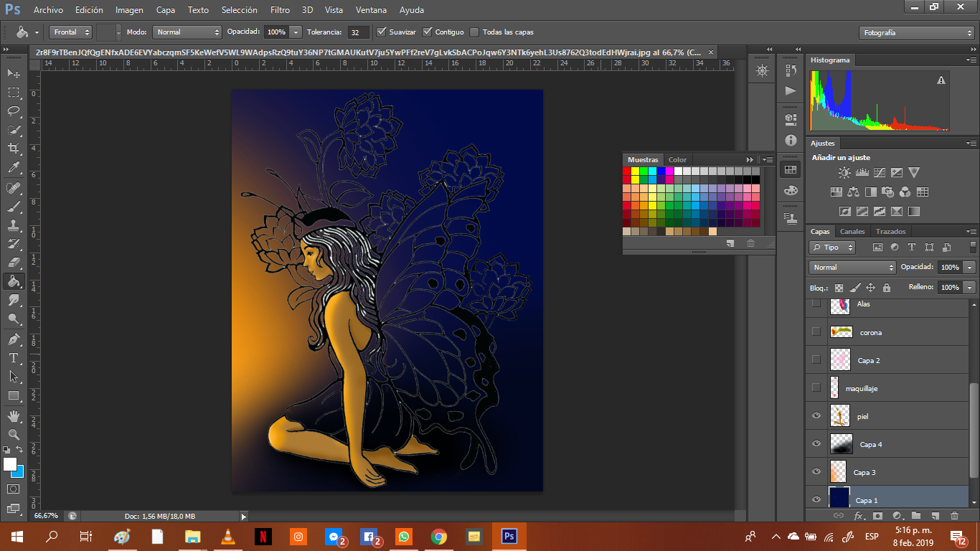Uncheck the Suavizar checkbox
Viewport: 980px width, 551px height.
click(x=382, y=32)
